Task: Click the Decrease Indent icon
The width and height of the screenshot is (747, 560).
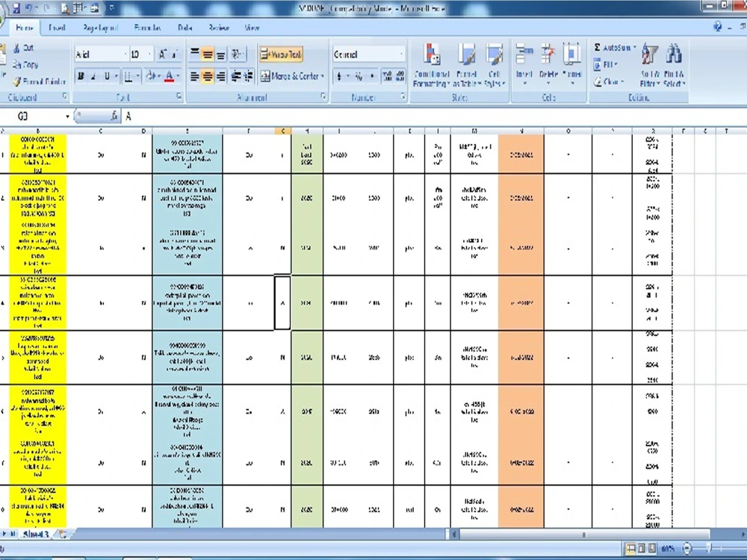Action: [x=236, y=76]
